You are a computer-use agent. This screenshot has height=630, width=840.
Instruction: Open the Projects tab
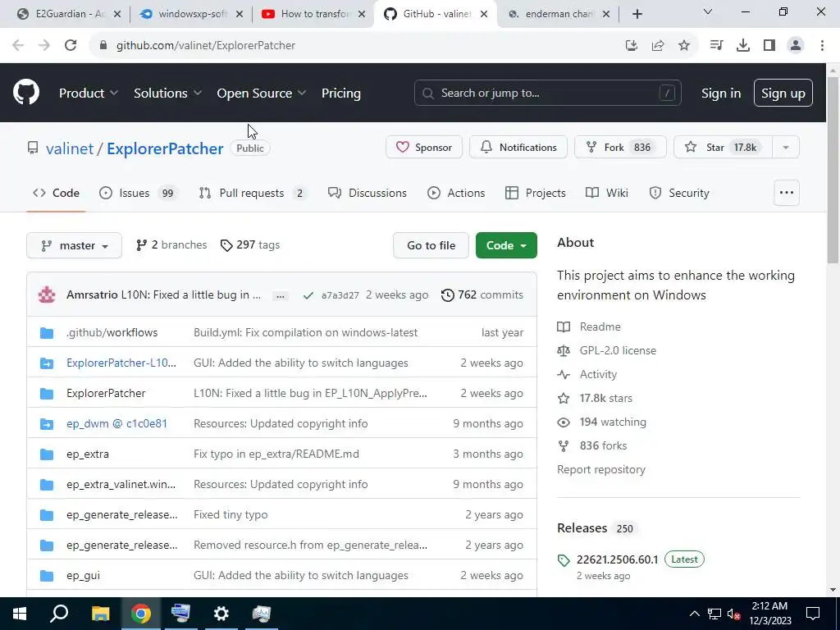[x=536, y=193]
